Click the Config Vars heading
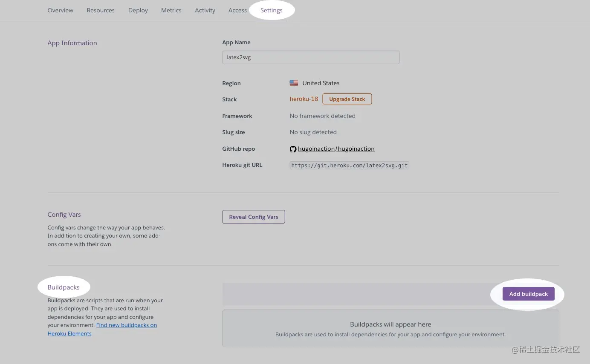This screenshot has height=364, width=590. [64, 215]
